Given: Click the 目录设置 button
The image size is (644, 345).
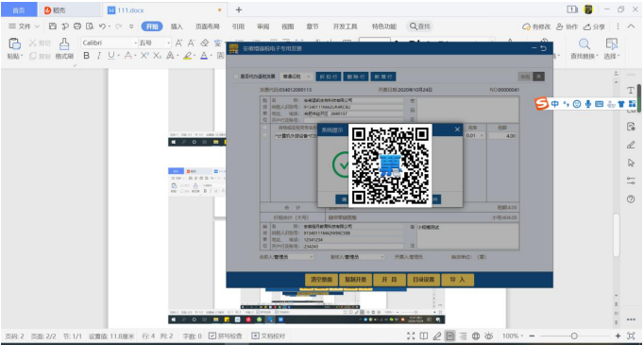Looking at the screenshot, I should 423,280.
